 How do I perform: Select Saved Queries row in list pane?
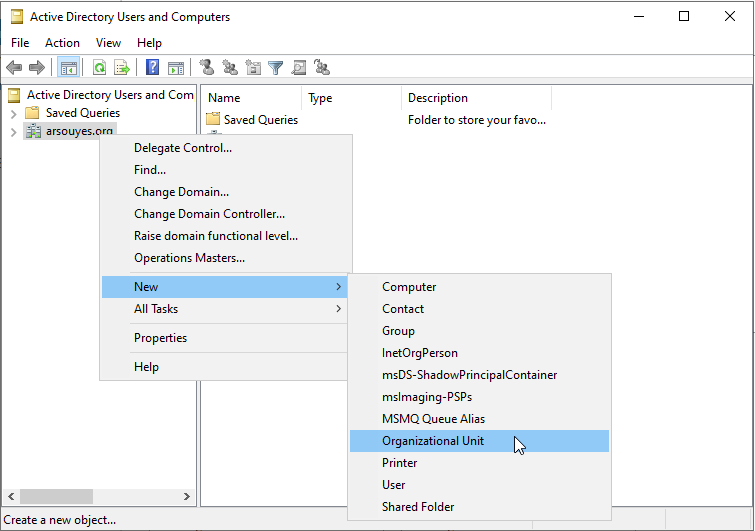point(378,120)
